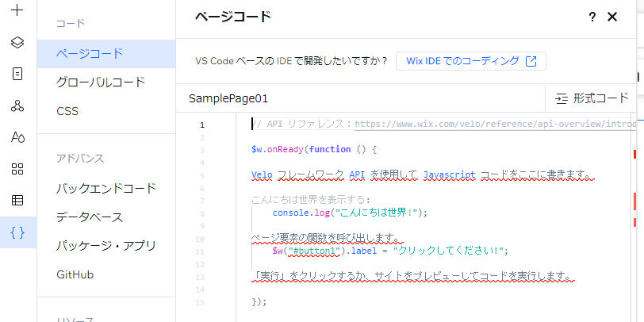
Task: Click the 形式コード format button
Action: click(x=592, y=98)
